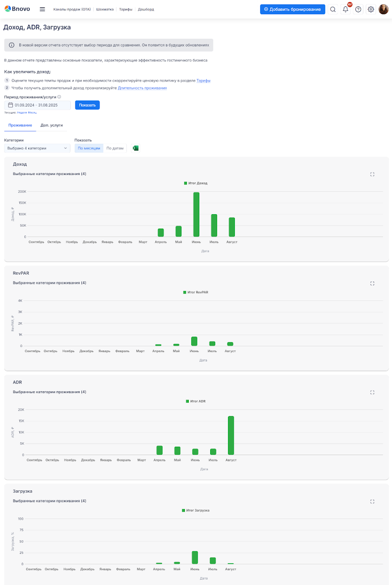Select the По месяцам view option
Screen dimensions: 392x585
click(89, 148)
